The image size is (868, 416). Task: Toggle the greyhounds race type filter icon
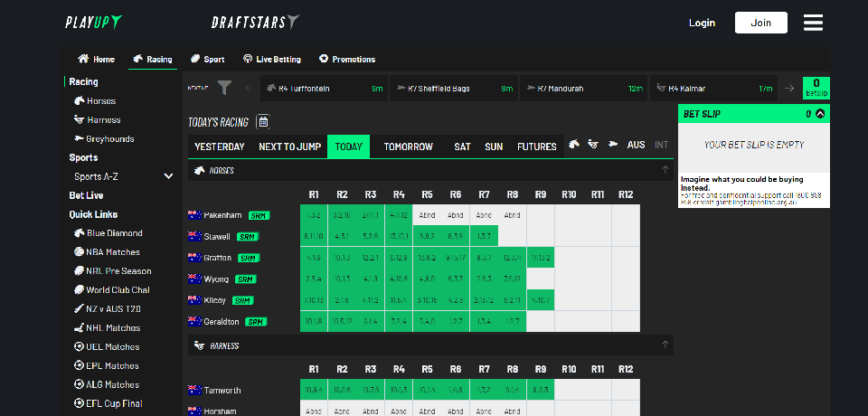pyautogui.click(x=613, y=146)
